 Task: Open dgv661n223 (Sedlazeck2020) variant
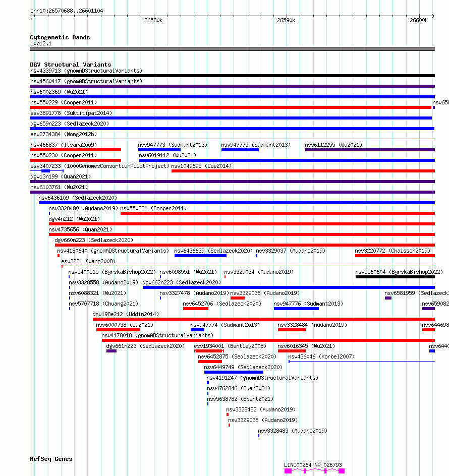(x=145, y=347)
